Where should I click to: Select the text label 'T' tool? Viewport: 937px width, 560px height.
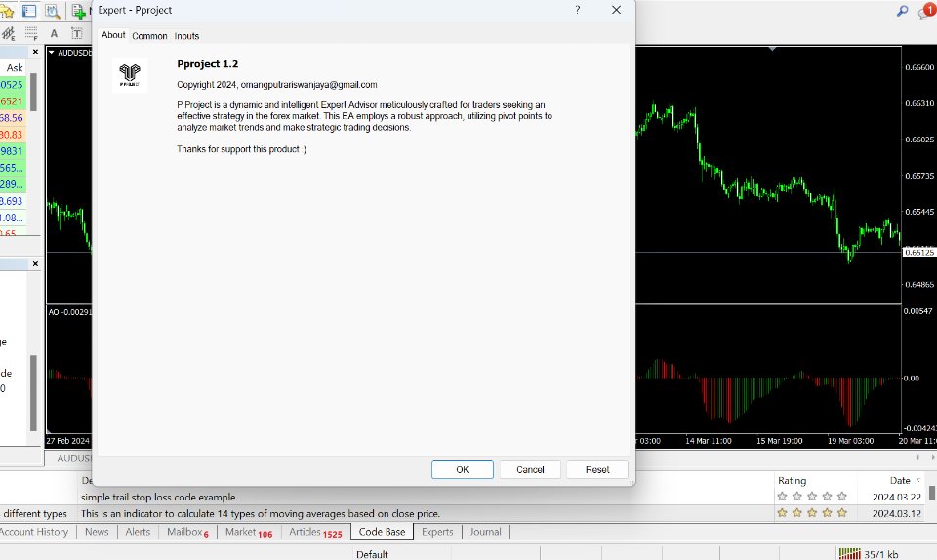coord(76,33)
